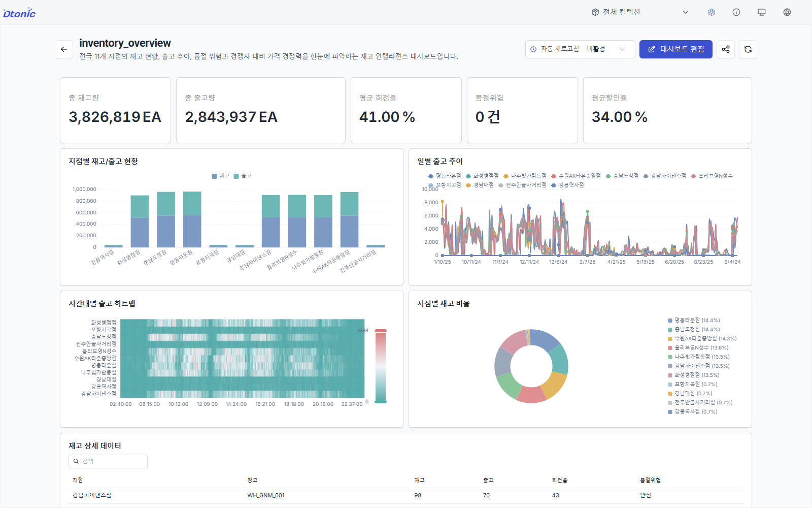Sort table by 재고 column header
The width and height of the screenshot is (812, 508).
pos(419,480)
